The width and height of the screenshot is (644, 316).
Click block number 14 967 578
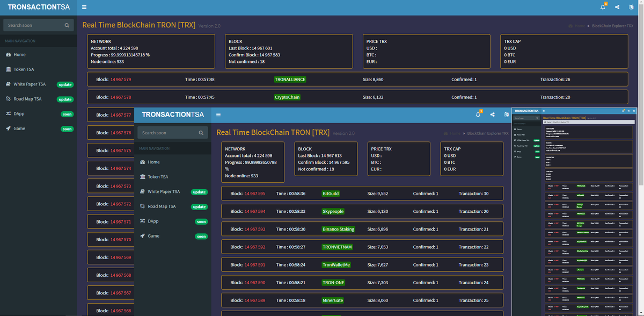point(121,97)
